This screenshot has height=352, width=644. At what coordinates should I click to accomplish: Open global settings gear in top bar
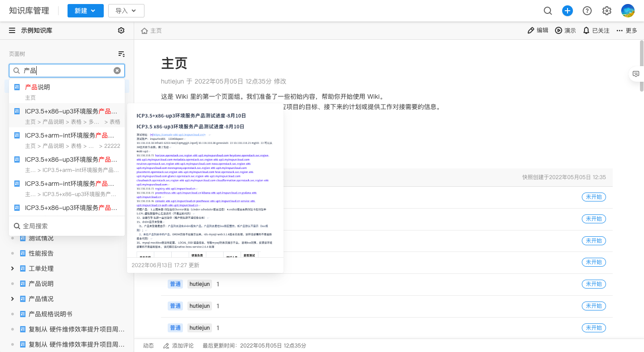(x=607, y=11)
